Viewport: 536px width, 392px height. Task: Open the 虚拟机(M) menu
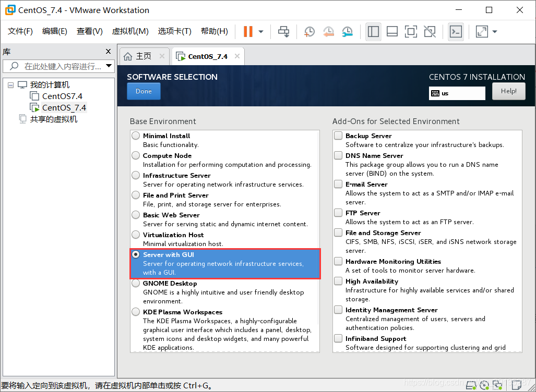pyautogui.click(x=130, y=31)
